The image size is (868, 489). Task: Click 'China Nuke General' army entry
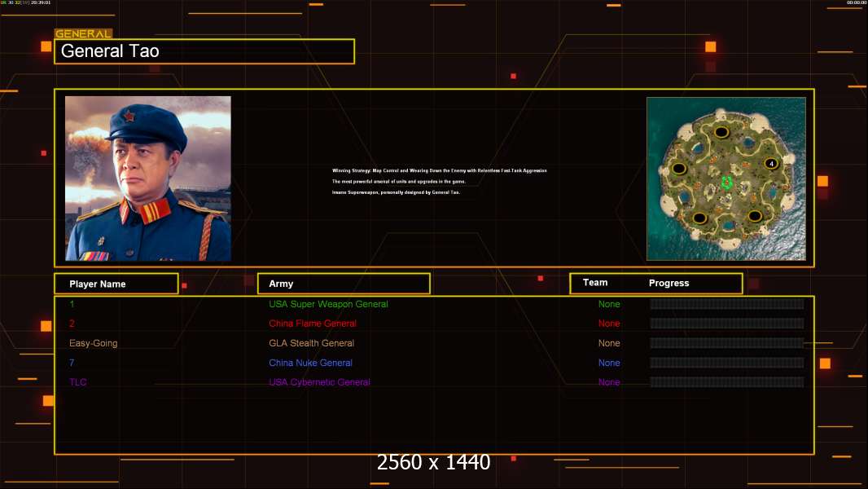[310, 363]
